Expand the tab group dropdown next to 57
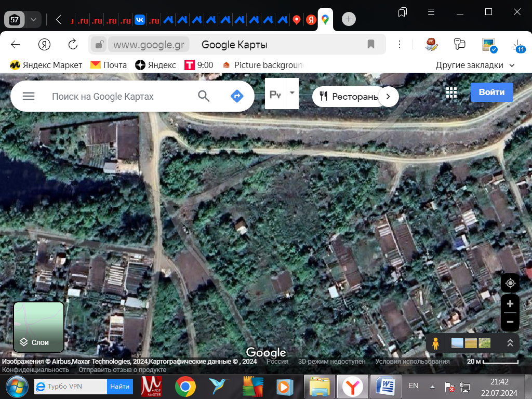Image resolution: width=532 pixels, height=399 pixels. (x=33, y=19)
